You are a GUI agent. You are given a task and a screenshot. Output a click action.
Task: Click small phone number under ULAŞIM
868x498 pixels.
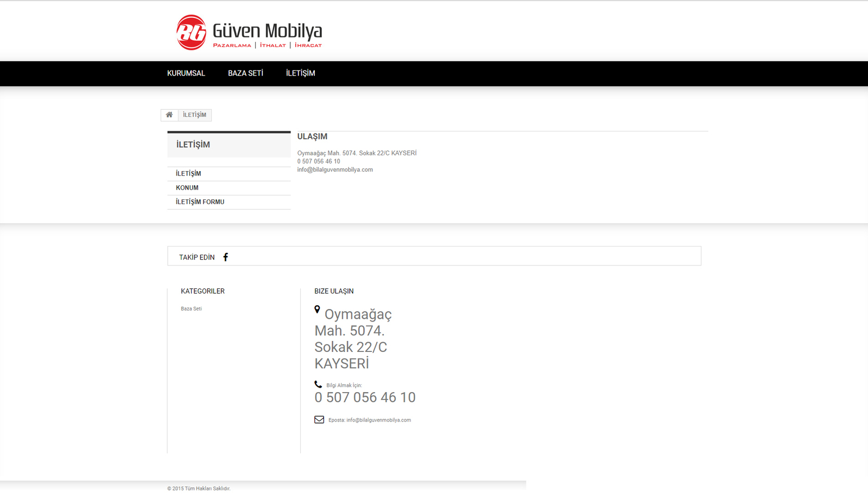[x=319, y=161]
